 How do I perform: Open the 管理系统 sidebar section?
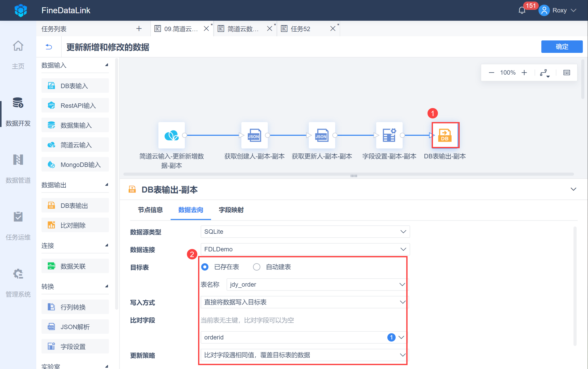point(18,283)
